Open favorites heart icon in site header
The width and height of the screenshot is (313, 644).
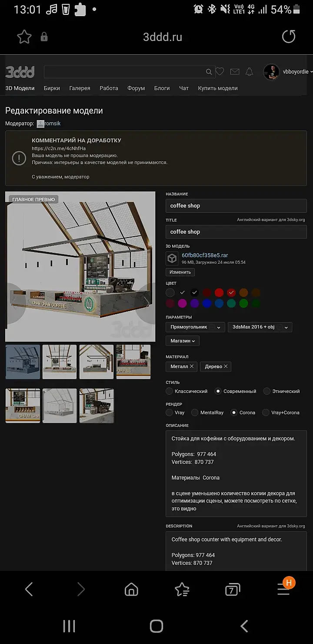(x=220, y=72)
